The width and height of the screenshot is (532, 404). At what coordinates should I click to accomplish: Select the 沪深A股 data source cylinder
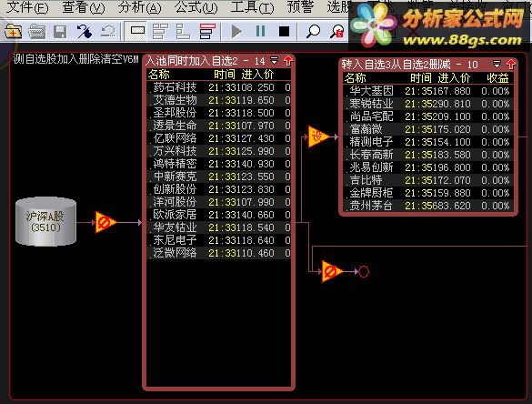point(45,221)
